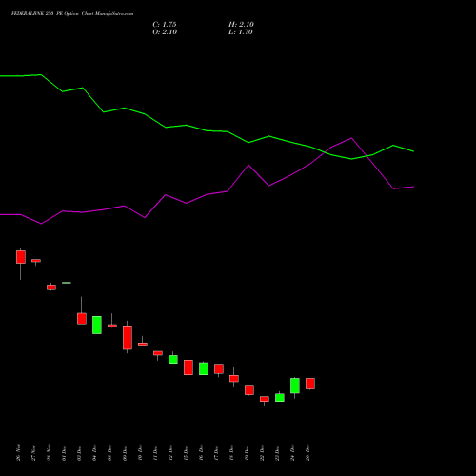Image resolution: width=476 pixels, height=476 pixels.
Task: Click the 23 Dec date label
Action: [x=277, y=453]
